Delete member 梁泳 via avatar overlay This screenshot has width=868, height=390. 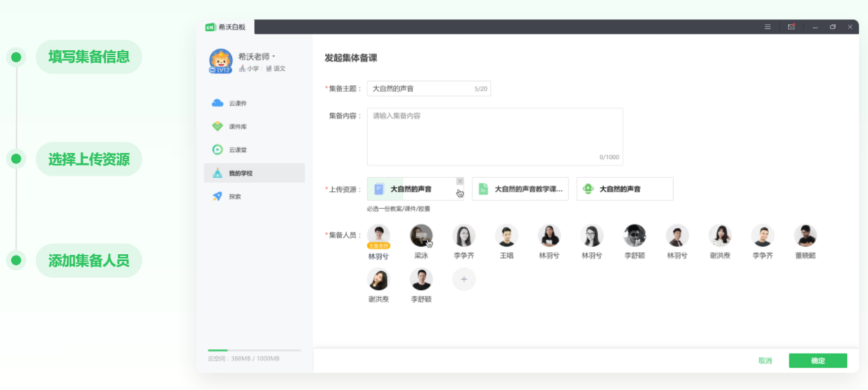[421, 236]
